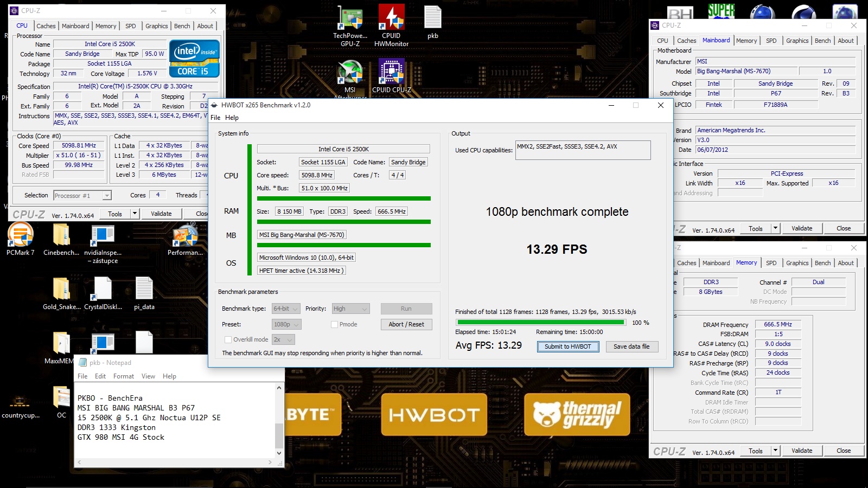Toggle the Pmode checkbox
The width and height of the screenshot is (868, 488).
pos(334,324)
